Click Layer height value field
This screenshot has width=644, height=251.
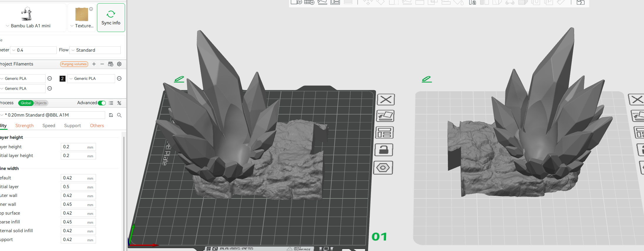pos(78,147)
